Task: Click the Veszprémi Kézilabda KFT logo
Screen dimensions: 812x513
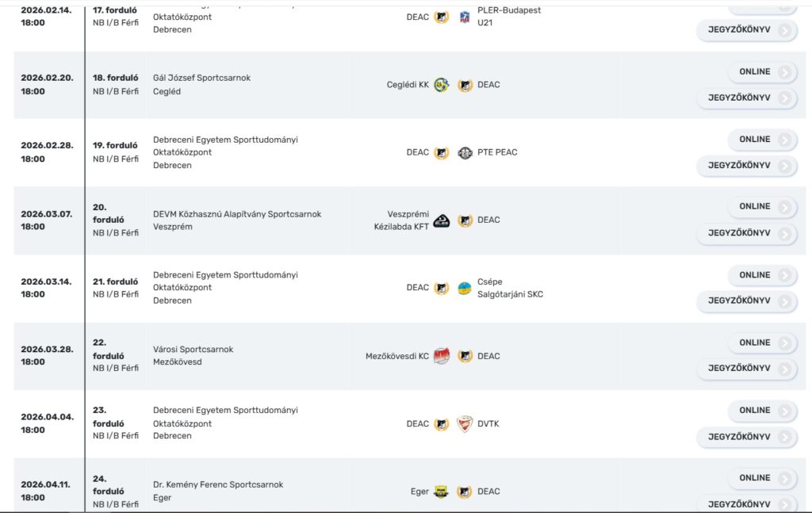Action: tap(441, 220)
